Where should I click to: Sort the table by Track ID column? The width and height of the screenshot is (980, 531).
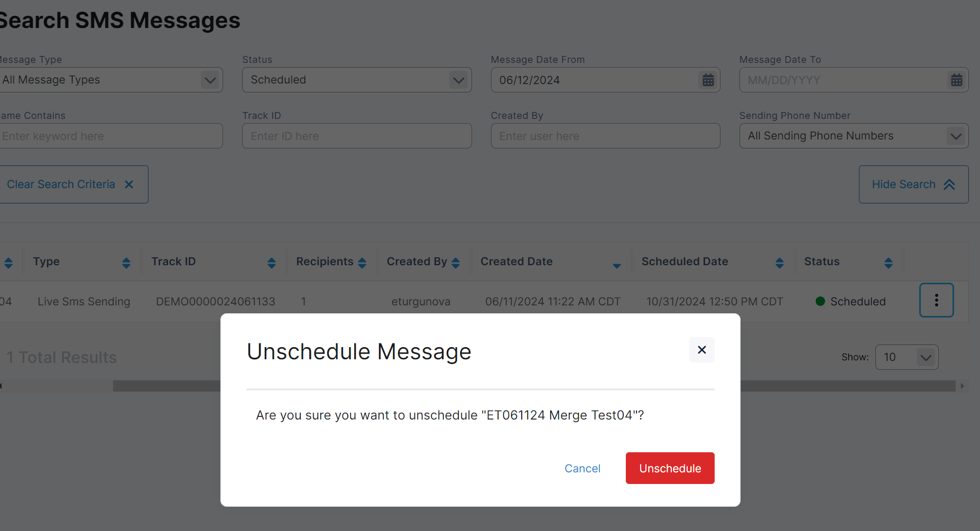(x=271, y=263)
